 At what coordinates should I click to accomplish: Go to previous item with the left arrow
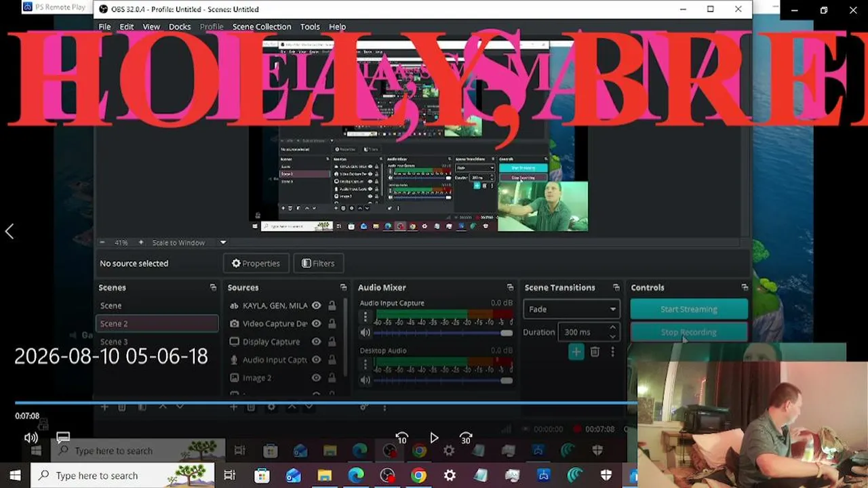(x=9, y=231)
